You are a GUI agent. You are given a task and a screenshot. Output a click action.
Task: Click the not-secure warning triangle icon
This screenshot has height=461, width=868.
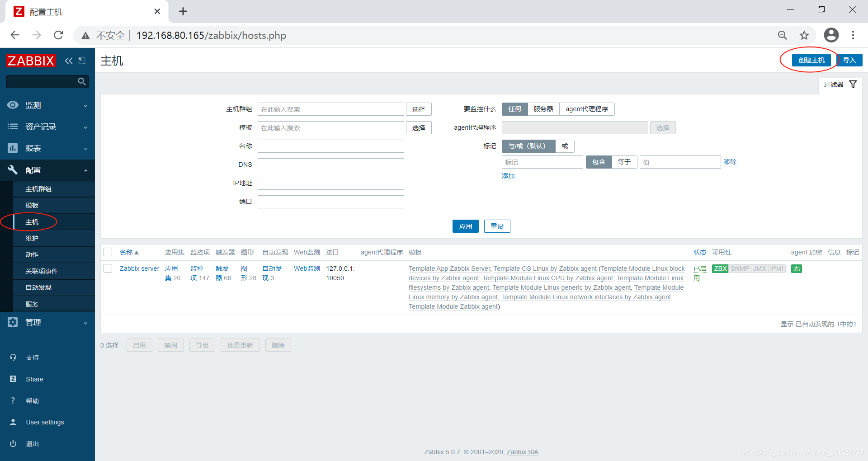(x=85, y=35)
